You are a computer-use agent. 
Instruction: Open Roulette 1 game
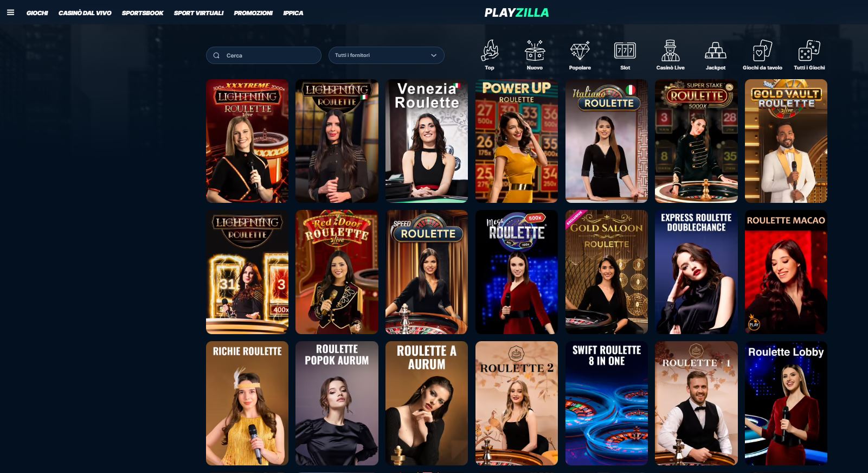[x=696, y=403]
